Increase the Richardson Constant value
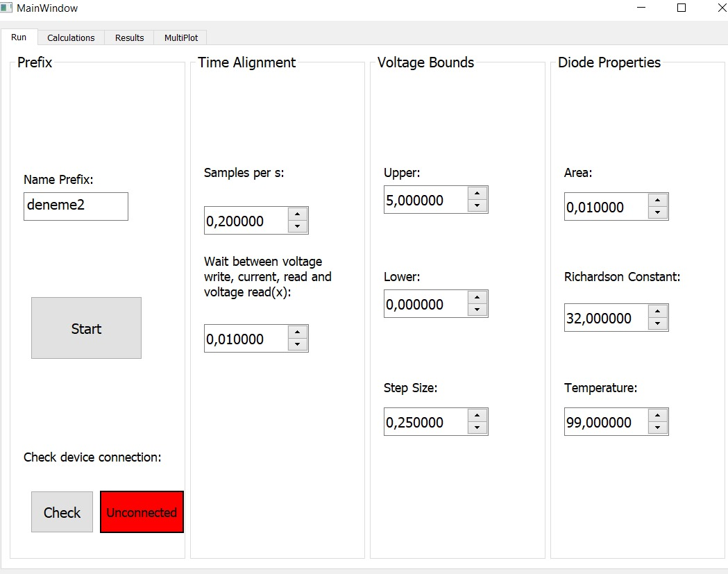728x574 pixels. click(657, 311)
